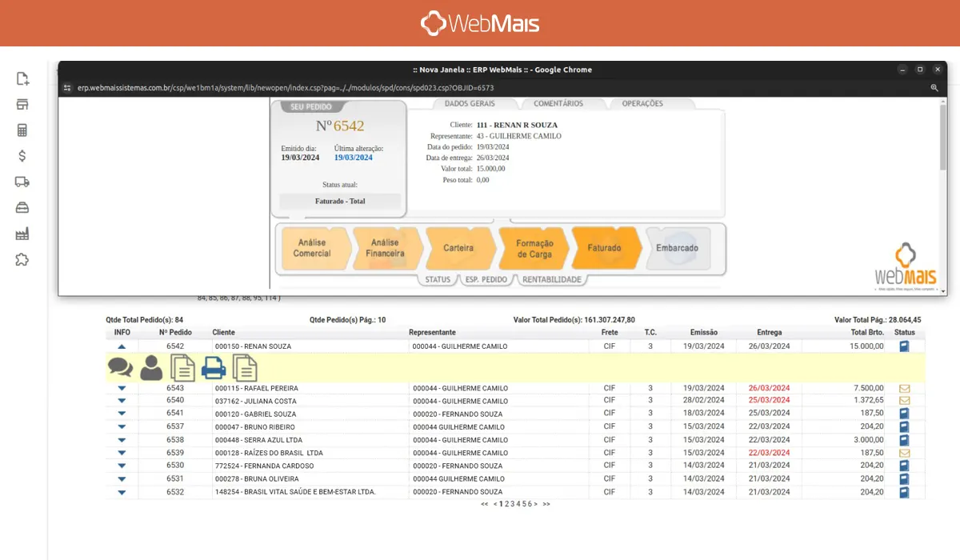Toggle the blue flag status on order 6542

click(903, 346)
